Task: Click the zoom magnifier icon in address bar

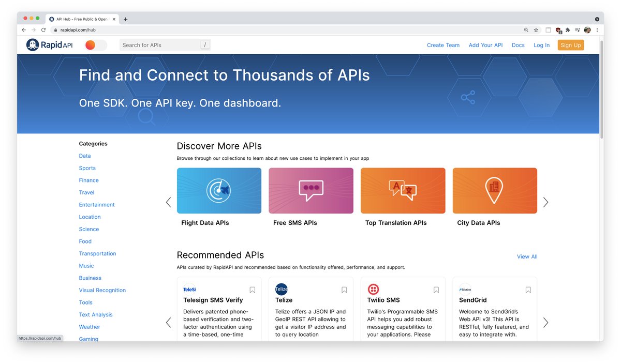Action: [x=526, y=30]
